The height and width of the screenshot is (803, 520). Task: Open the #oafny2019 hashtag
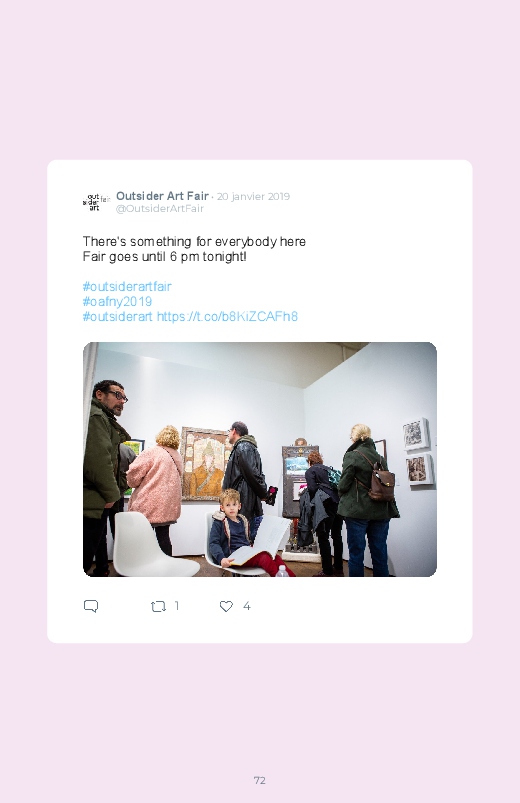pyautogui.click(x=117, y=301)
